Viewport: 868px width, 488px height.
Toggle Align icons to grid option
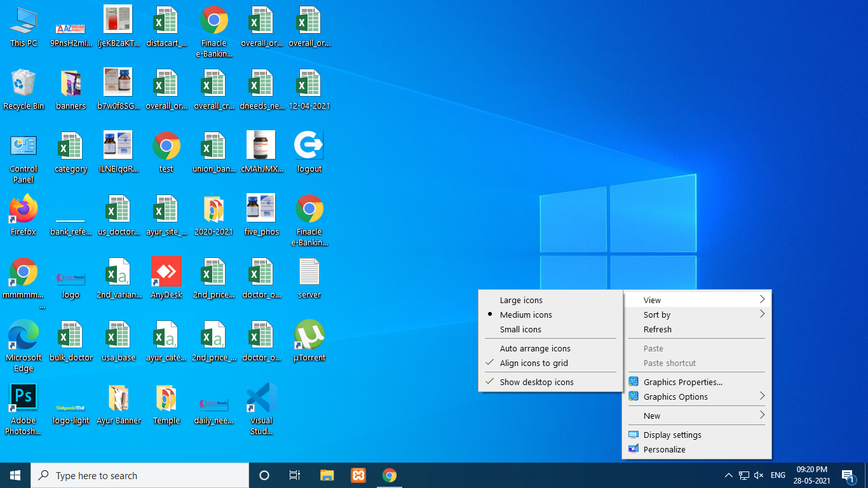tap(534, 363)
